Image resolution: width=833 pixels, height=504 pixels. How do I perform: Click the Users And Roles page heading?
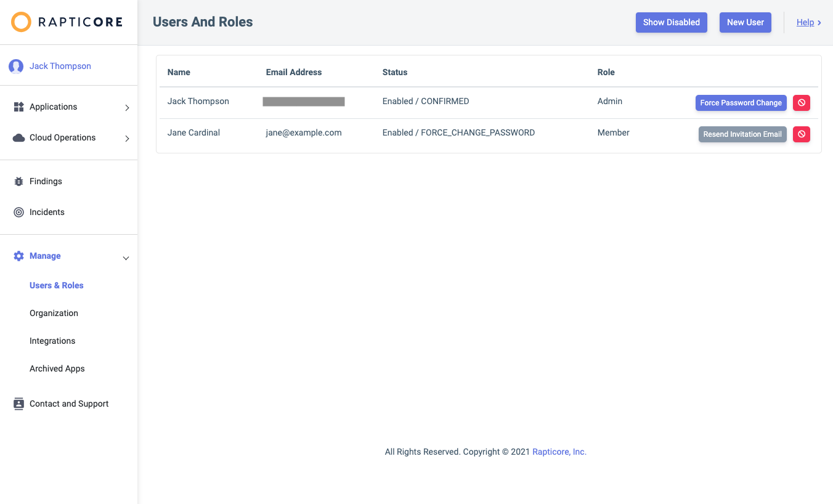click(203, 22)
